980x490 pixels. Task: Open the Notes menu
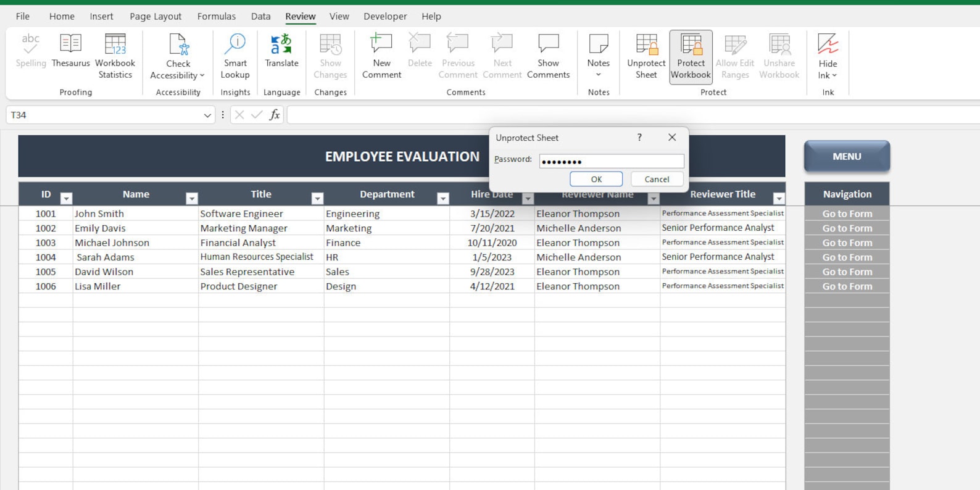click(598, 56)
